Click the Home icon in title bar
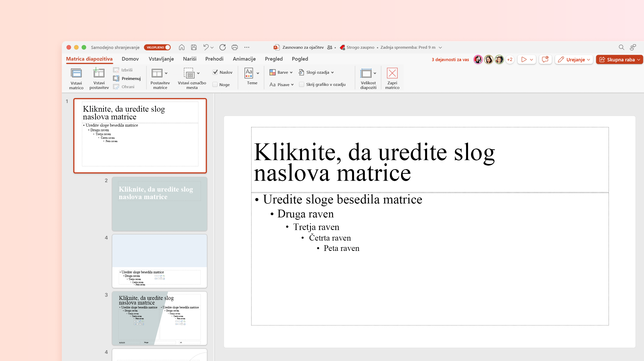The image size is (644, 361). pyautogui.click(x=182, y=47)
